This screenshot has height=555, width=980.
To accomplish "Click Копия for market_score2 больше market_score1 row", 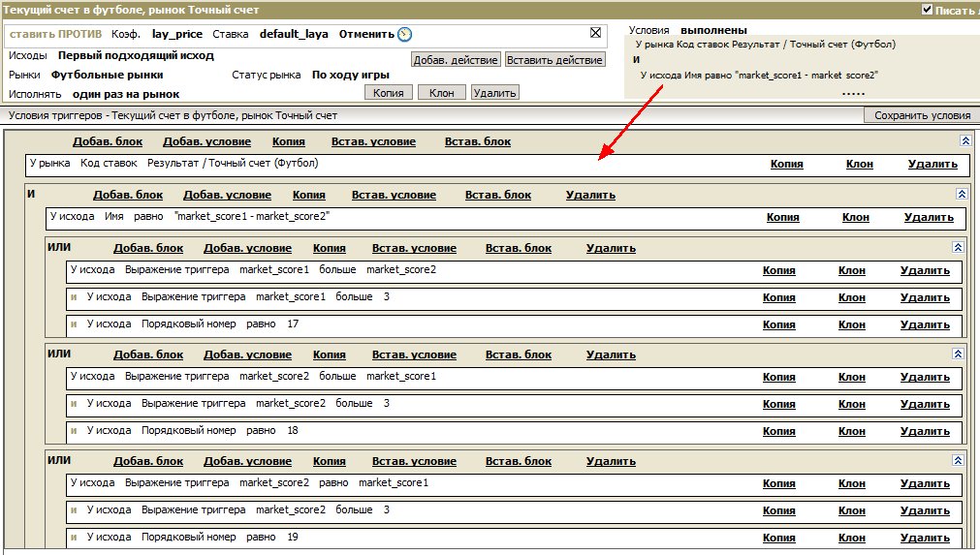I will coord(778,377).
